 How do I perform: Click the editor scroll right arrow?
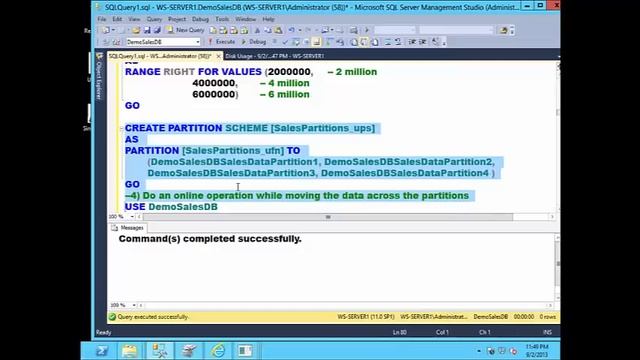[552, 217]
